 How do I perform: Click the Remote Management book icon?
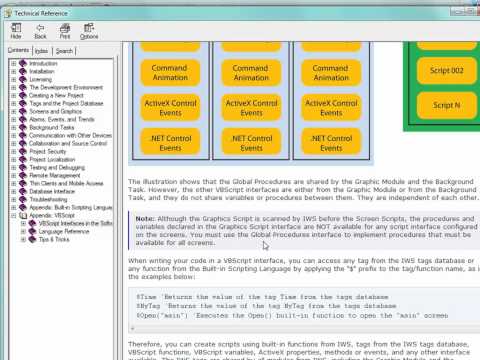23,175
